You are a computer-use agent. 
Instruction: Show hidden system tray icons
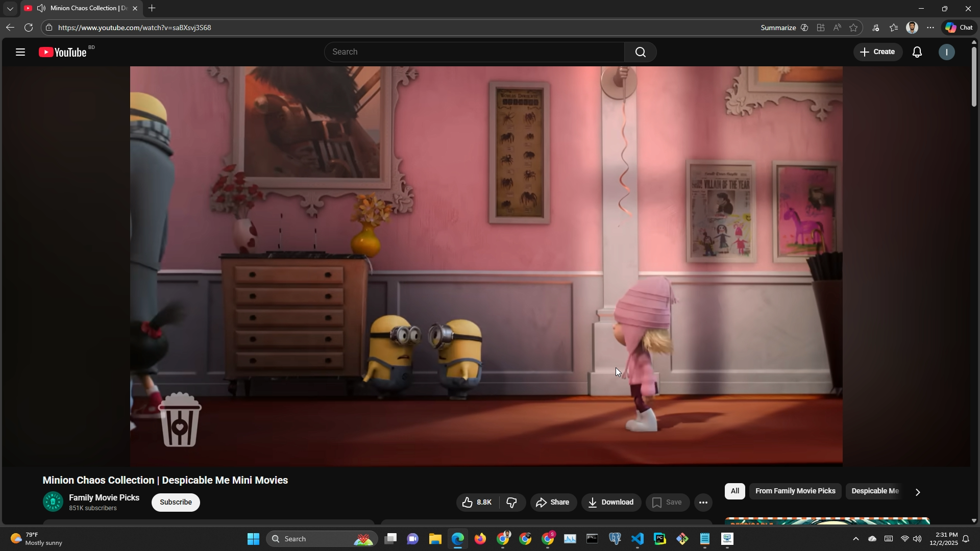click(x=856, y=539)
